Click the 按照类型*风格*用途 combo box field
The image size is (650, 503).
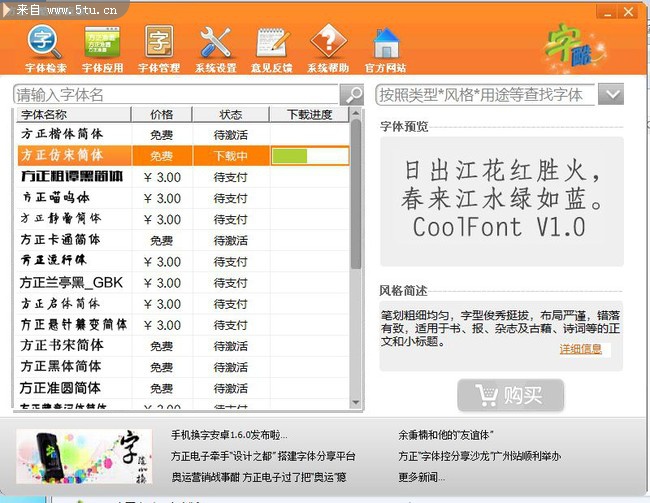485,95
